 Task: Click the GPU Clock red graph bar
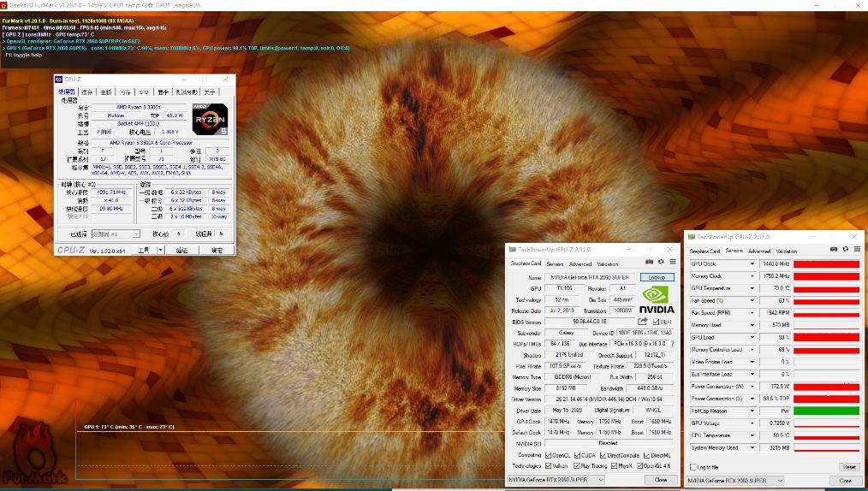tap(826, 263)
